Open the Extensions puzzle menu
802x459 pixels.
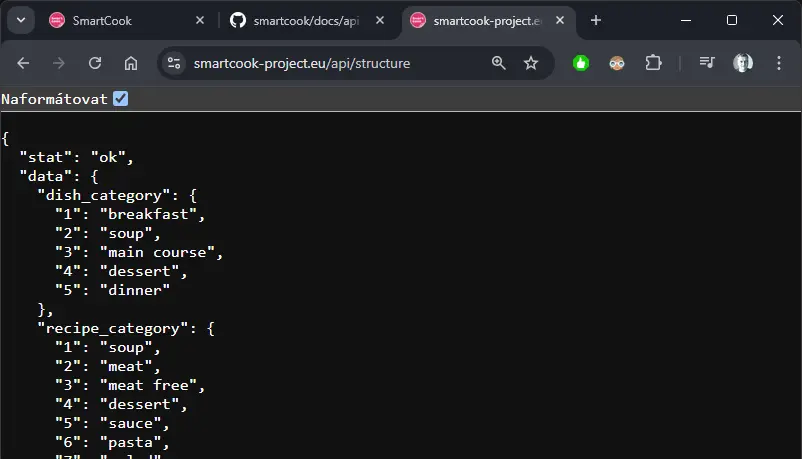(653, 63)
